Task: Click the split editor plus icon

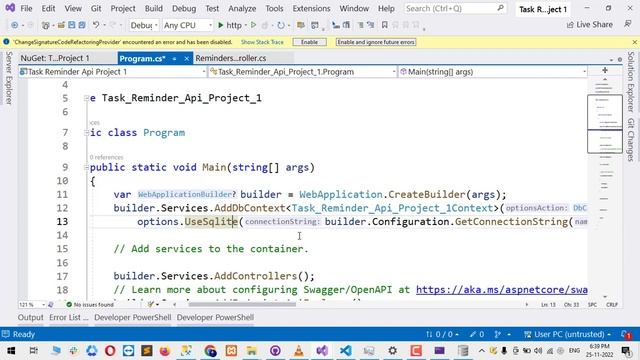Action: pos(605,71)
